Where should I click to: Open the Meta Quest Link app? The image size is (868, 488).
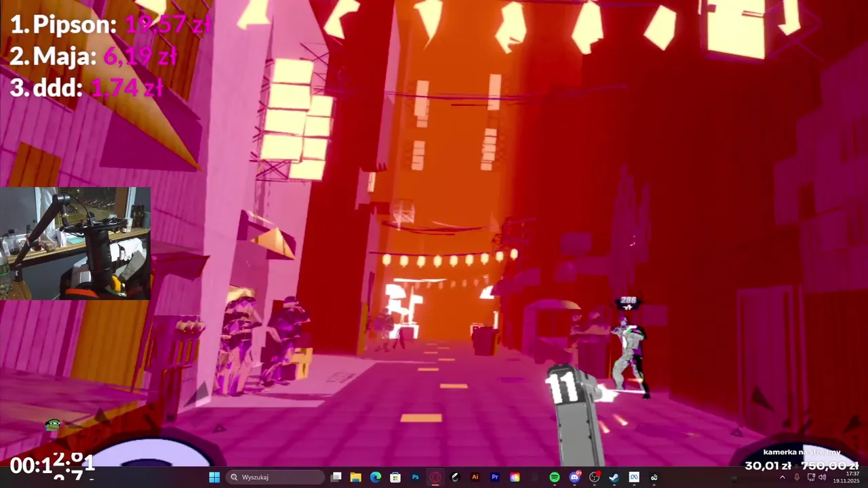coord(634,477)
